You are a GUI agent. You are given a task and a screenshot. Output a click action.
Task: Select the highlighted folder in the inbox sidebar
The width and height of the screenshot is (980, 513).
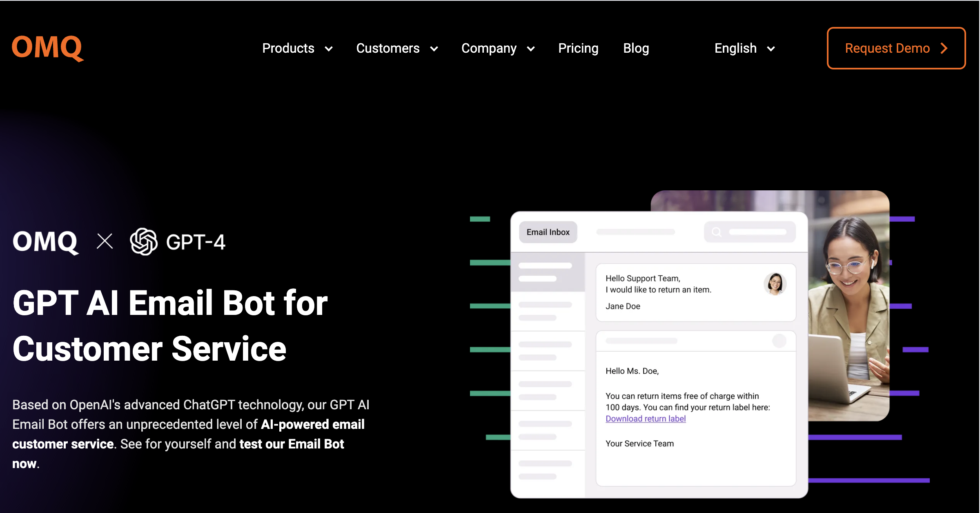tap(547, 273)
